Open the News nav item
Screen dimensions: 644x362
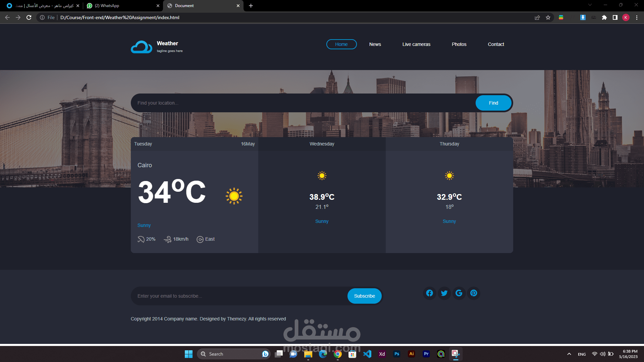(375, 44)
